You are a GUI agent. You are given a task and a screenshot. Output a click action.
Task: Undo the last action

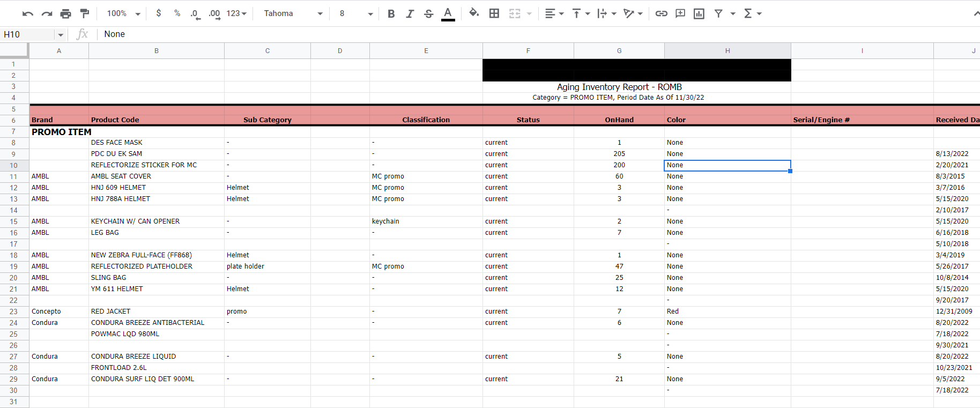click(28, 13)
